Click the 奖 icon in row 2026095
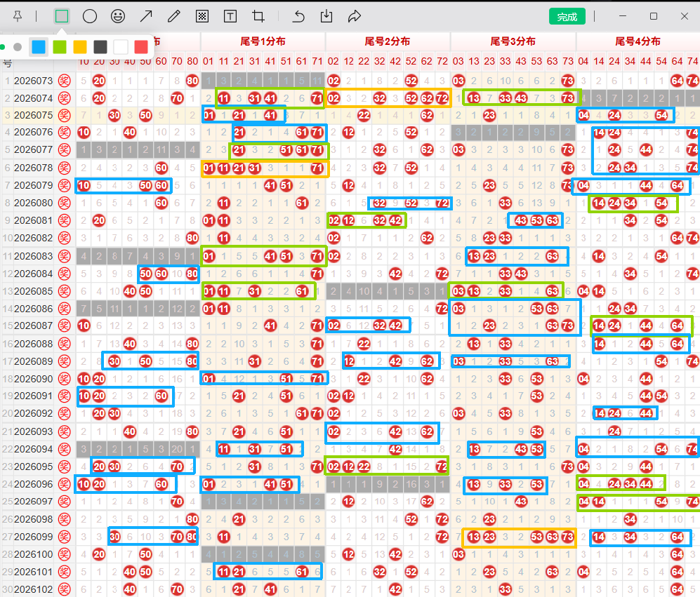 65,467
